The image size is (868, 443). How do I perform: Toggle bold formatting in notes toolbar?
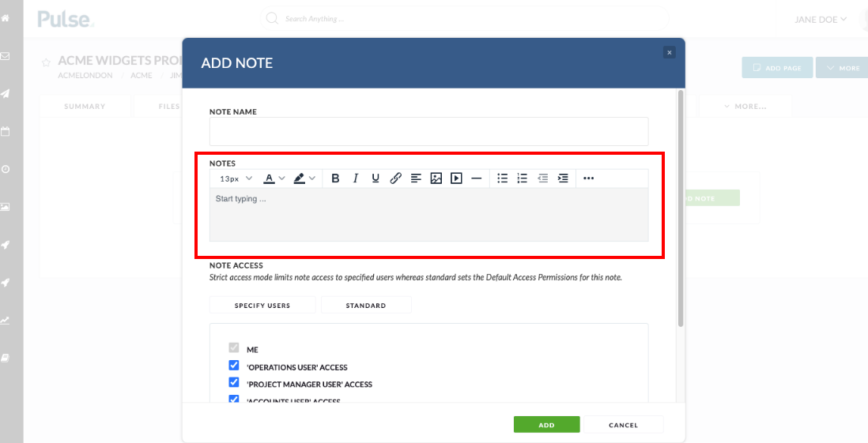coord(335,178)
